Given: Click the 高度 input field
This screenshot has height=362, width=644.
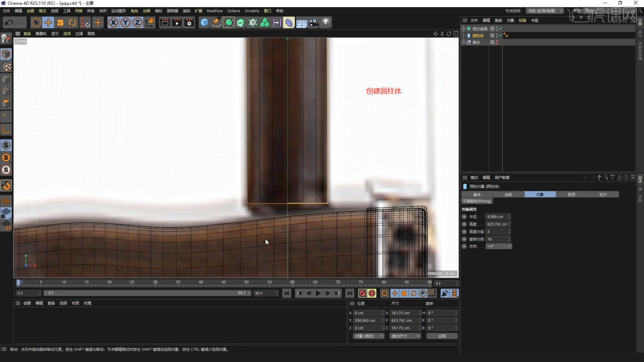Looking at the screenshot, I should click(x=496, y=224).
